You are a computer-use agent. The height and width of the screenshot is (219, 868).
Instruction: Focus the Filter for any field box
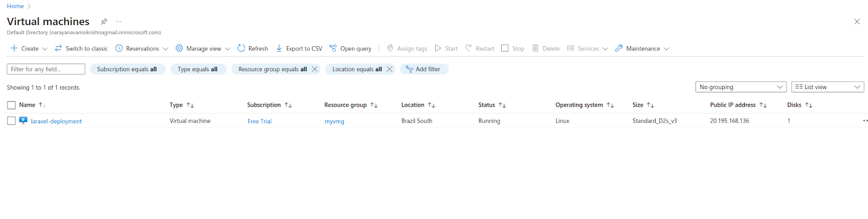point(46,69)
